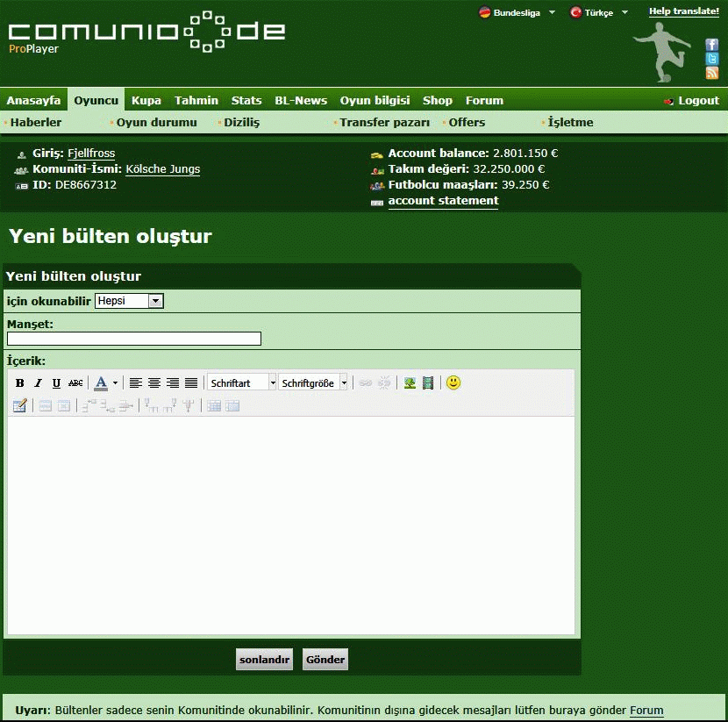Go to Transfer pazarı submenu
This screenshot has height=722, width=728.
384,122
